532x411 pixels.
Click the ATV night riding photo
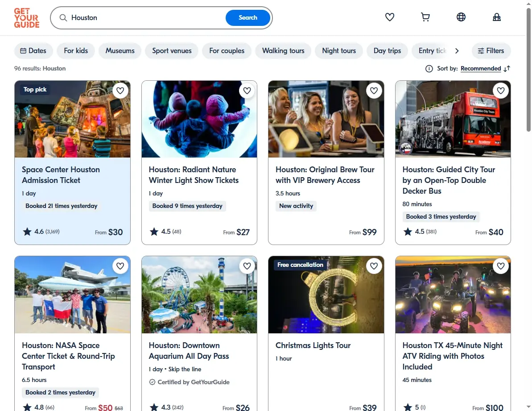(453, 295)
